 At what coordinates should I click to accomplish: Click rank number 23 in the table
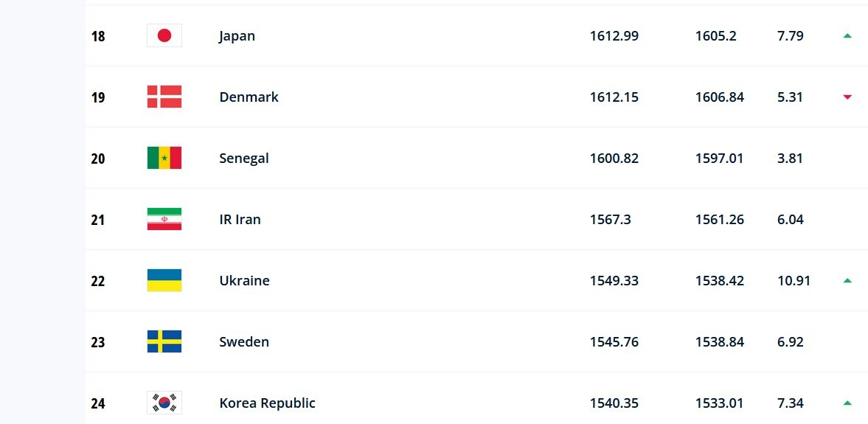pyautogui.click(x=98, y=341)
